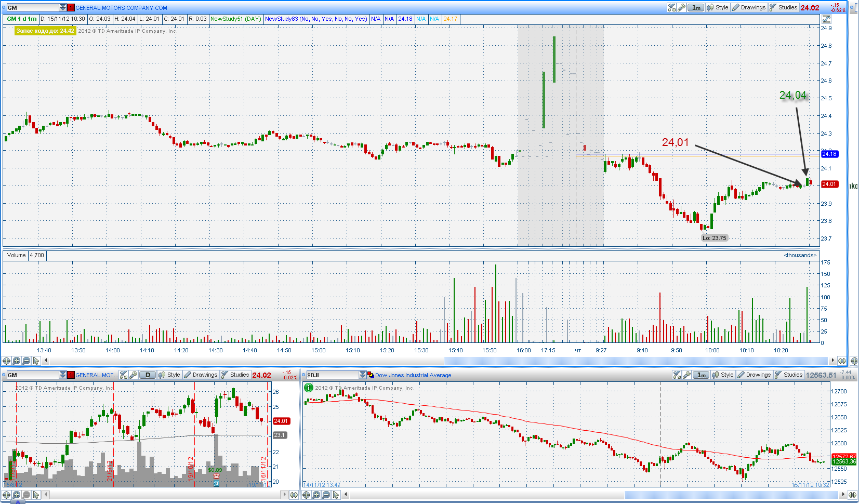Expand symbol dropdown on the daily GM chart
This screenshot has width=859, height=504.
[x=63, y=375]
